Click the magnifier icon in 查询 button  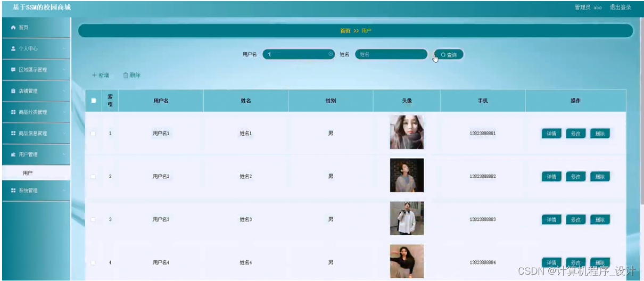click(x=443, y=54)
